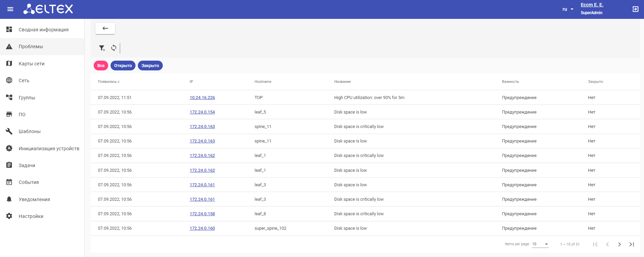
Task: Open Карты сети in the sidebar
Action: pos(31,64)
